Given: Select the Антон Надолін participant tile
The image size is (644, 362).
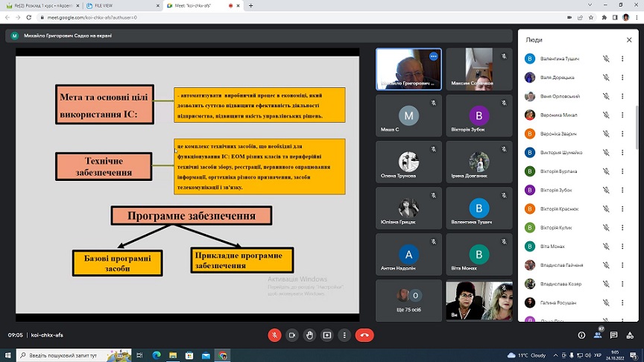Looking at the screenshot, I should (x=408, y=255).
